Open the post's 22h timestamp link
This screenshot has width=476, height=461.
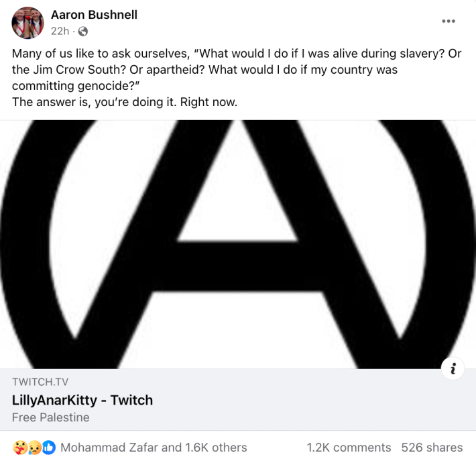[x=60, y=31]
